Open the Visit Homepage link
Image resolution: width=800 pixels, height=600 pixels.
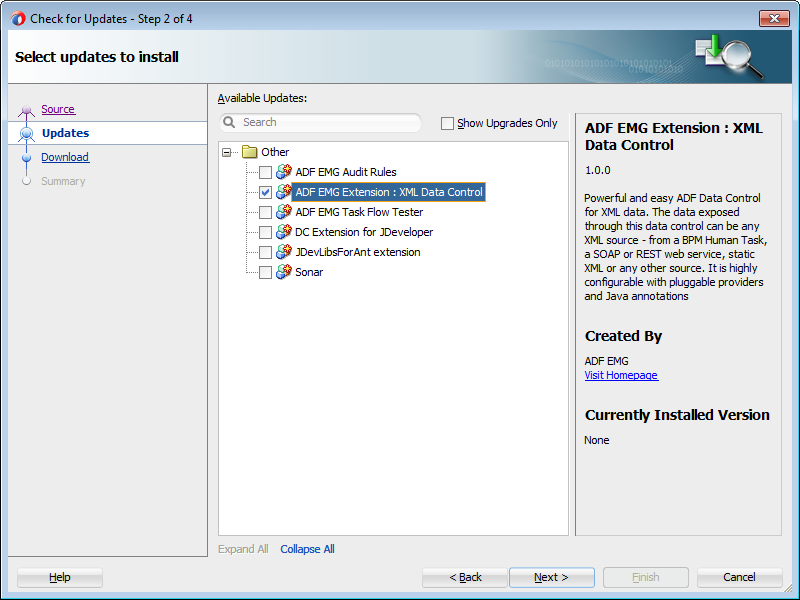tap(621, 375)
